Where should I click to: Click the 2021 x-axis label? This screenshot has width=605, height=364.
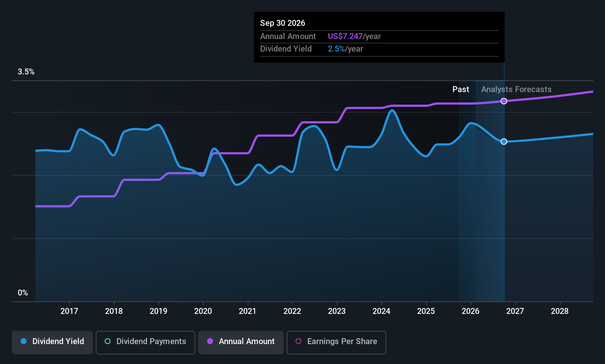coord(248,311)
